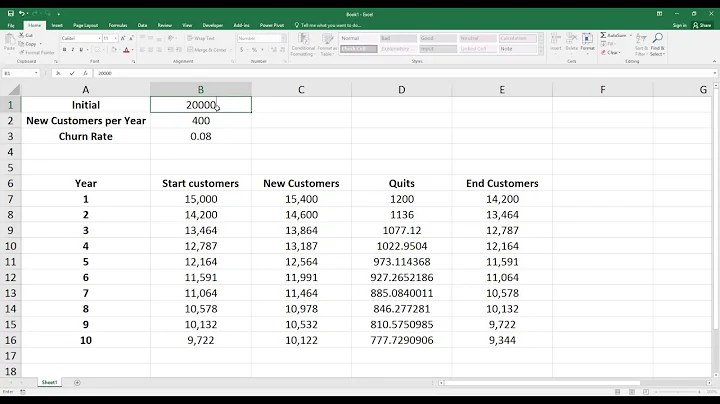Open Sort & Filter menu
This screenshot has width=720, height=404.
click(x=641, y=45)
